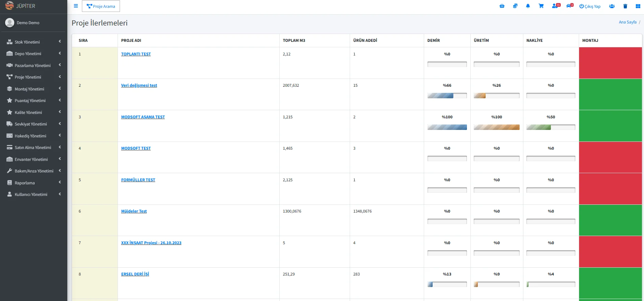Open notifications bell icon
This screenshot has height=301, width=644.
pyautogui.click(x=528, y=6)
